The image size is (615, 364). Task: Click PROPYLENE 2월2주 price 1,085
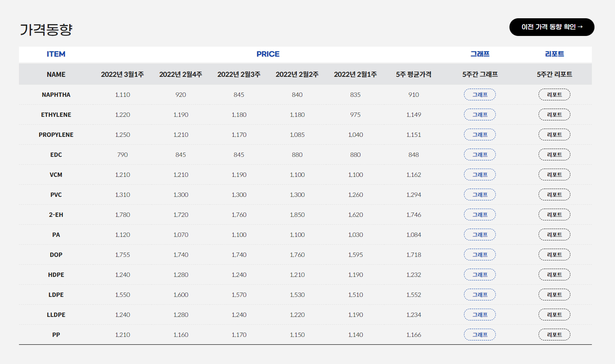(297, 135)
